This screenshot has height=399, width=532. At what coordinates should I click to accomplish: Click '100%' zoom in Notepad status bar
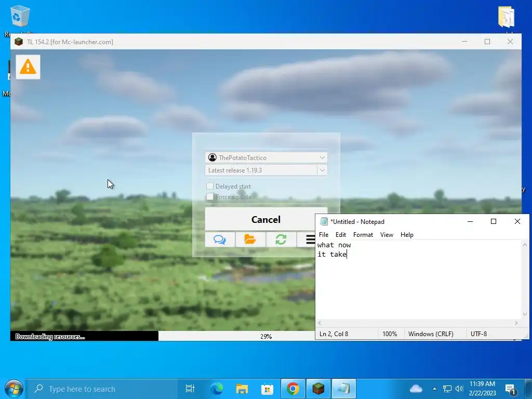pyautogui.click(x=390, y=334)
